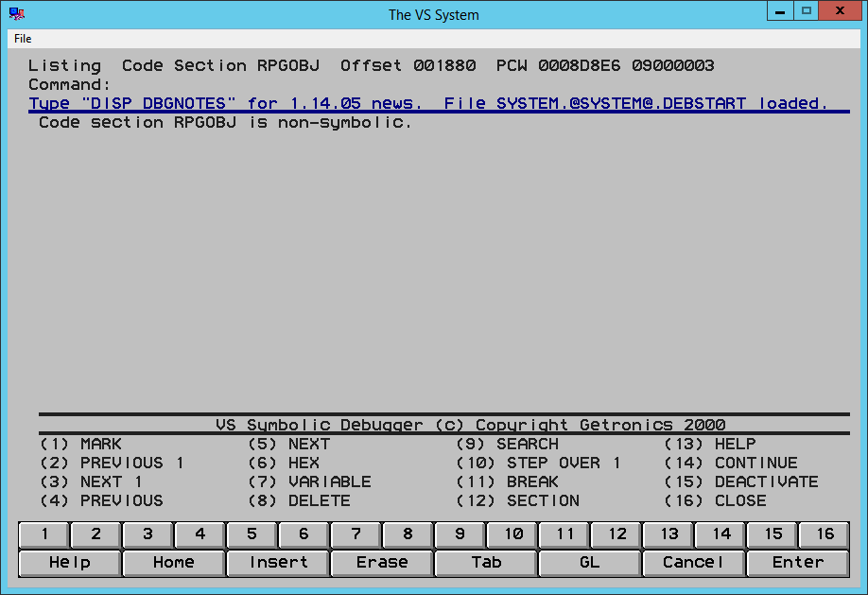The width and height of the screenshot is (868, 595).
Task: Click the Insert key button
Action: [x=278, y=563]
